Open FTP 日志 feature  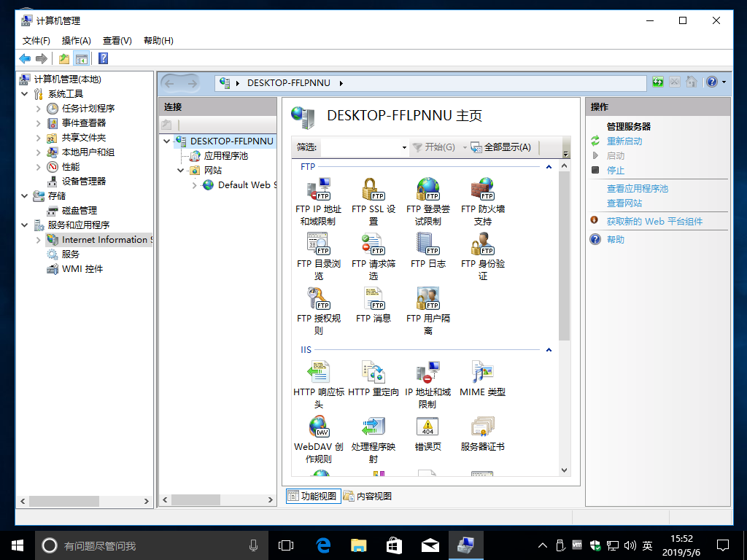[x=427, y=251]
